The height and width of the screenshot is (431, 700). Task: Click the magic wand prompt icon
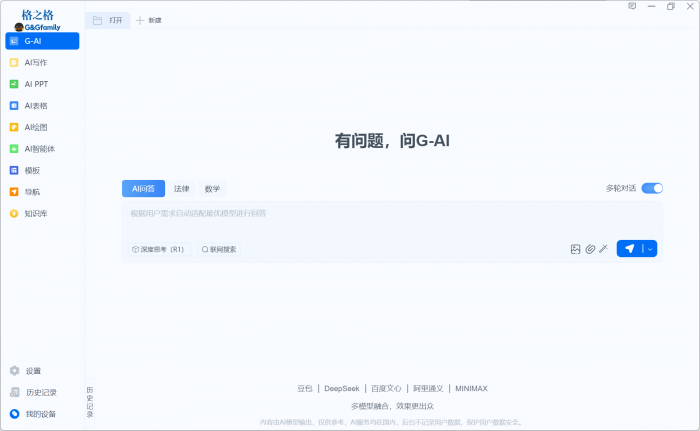pos(604,249)
